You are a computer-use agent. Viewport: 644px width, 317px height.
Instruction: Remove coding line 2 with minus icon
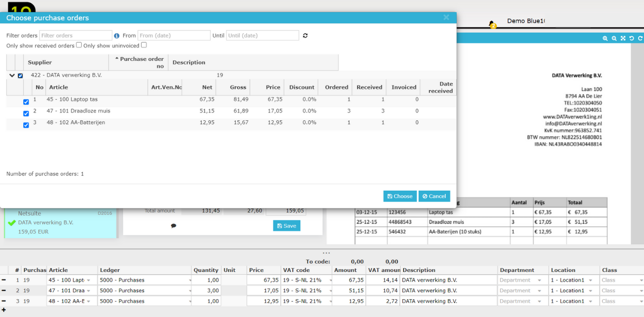point(4,291)
